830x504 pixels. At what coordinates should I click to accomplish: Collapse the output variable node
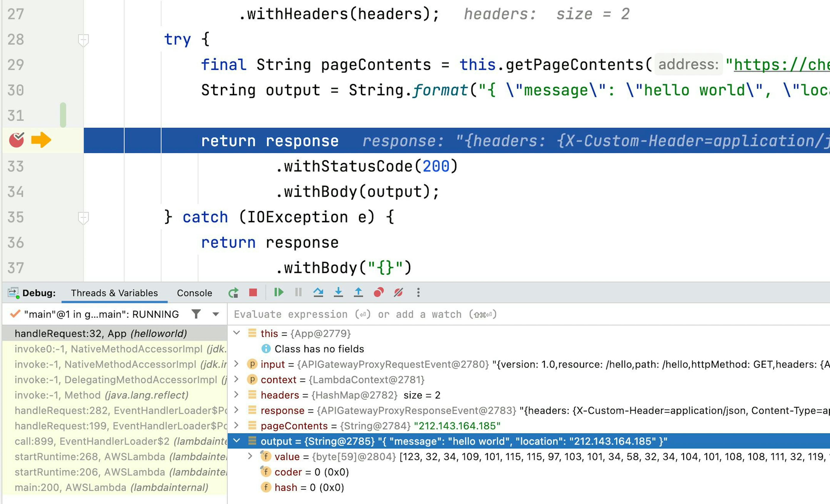(x=237, y=441)
